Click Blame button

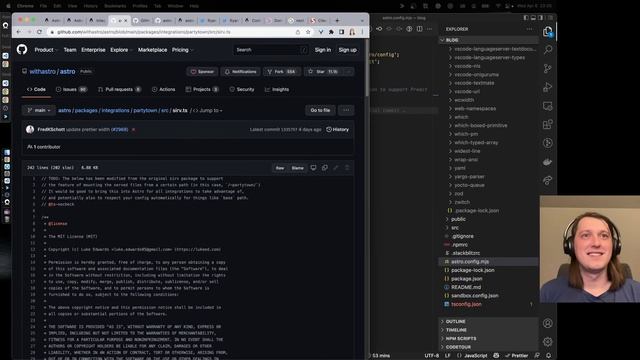(298, 168)
